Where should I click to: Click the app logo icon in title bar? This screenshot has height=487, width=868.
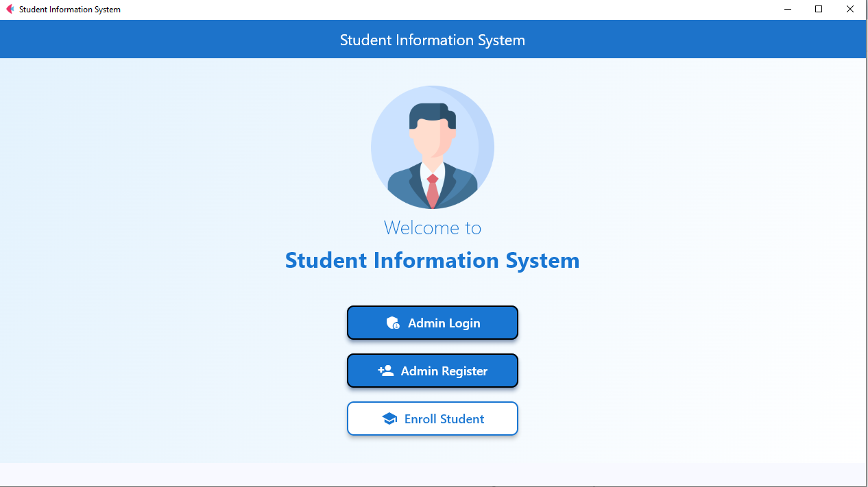click(10, 10)
